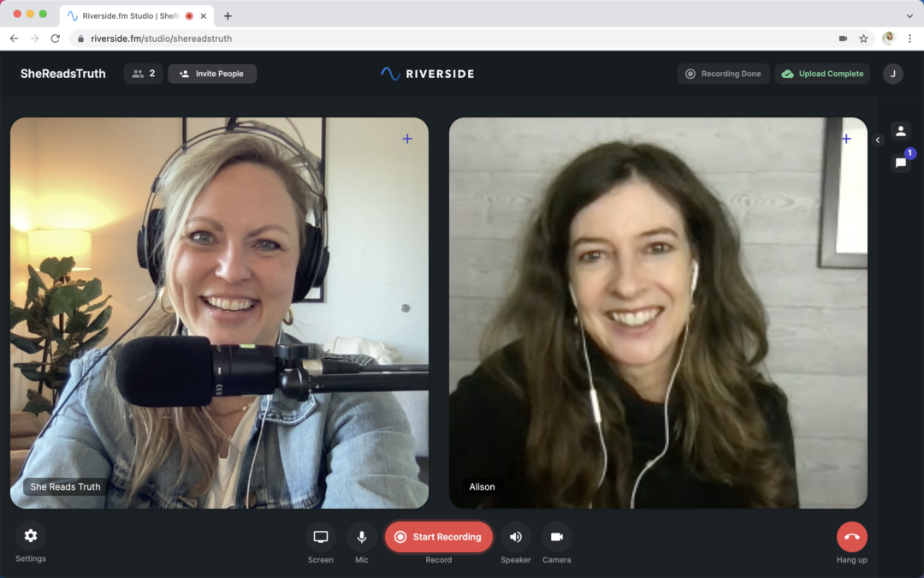
Task: Open the J user profile avatar
Action: 892,74
